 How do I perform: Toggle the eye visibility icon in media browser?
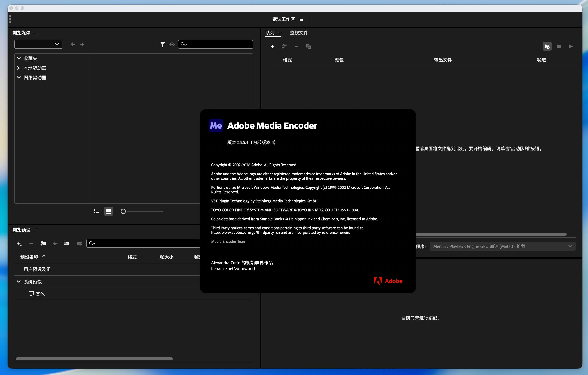[172, 44]
